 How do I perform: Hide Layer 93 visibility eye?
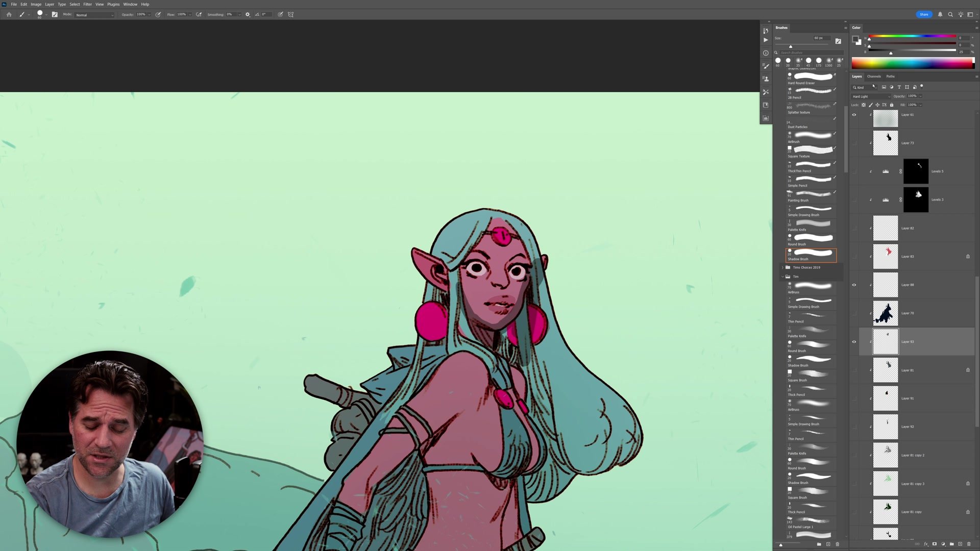click(x=854, y=342)
